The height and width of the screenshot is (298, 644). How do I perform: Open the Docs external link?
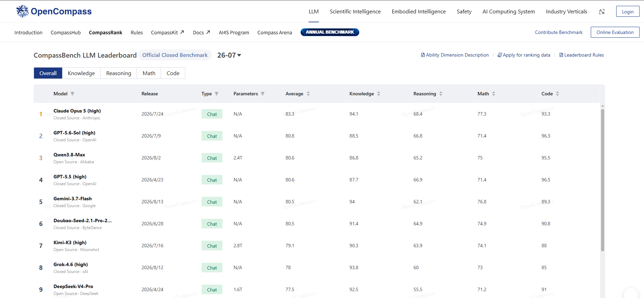[202, 33]
